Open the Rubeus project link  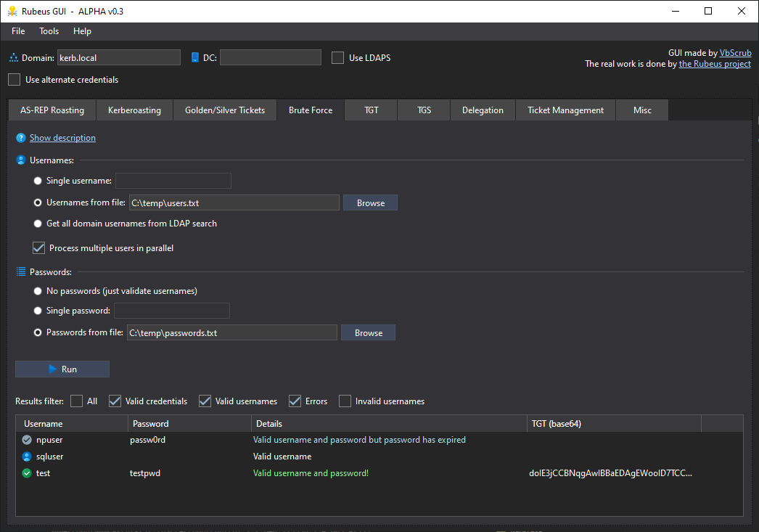tap(715, 64)
